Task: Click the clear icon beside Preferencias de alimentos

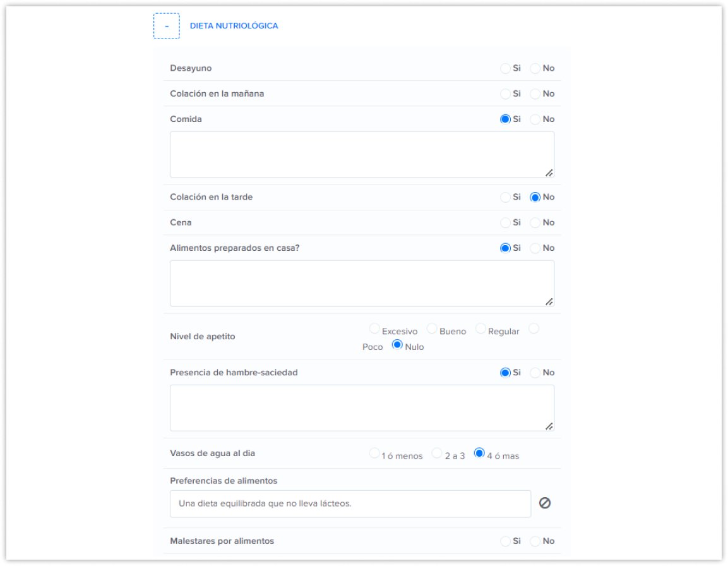Action: point(545,503)
